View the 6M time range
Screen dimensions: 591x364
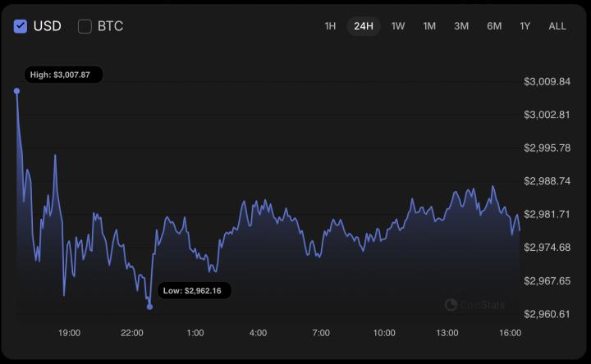494,26
